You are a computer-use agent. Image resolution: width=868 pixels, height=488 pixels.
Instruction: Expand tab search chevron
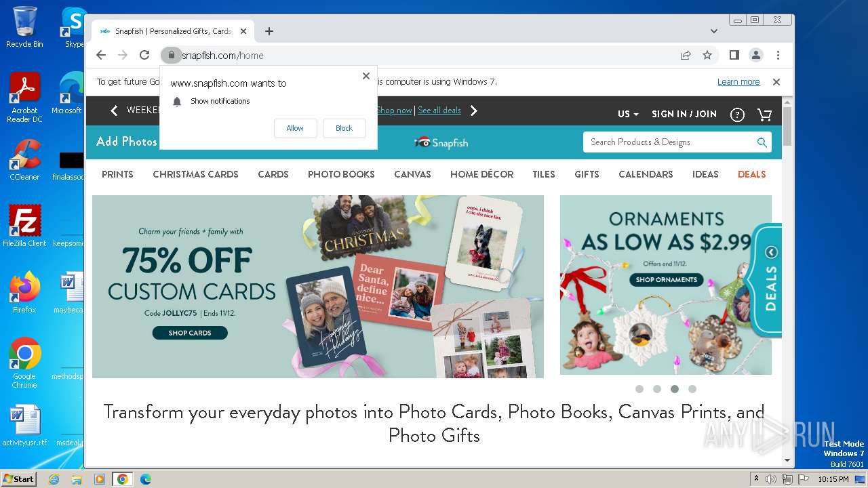coord(713,31)
